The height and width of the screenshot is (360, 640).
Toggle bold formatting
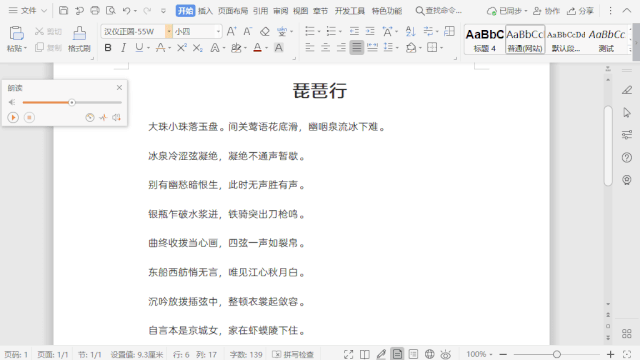pos(108,48)
